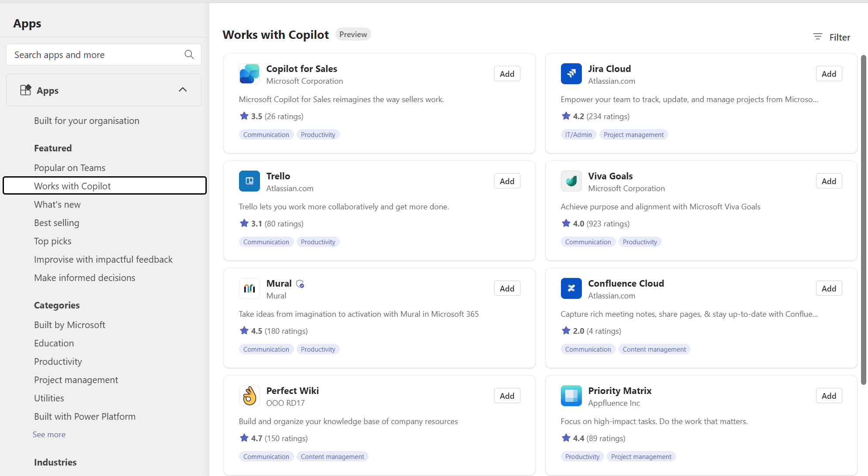868x476 pixels.
Task: Add the Perfect Wiki app
Action: pos(507,396)
